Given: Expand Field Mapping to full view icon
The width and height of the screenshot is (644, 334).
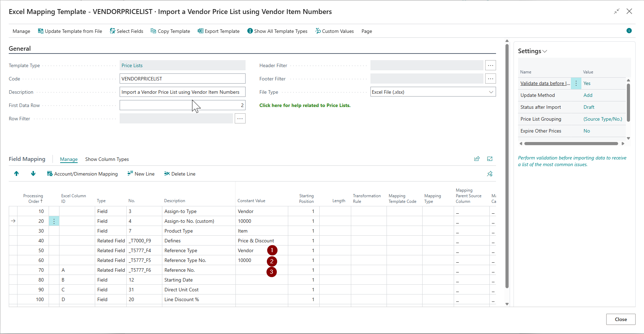Looking at the screenshot, I should [490, 159].
